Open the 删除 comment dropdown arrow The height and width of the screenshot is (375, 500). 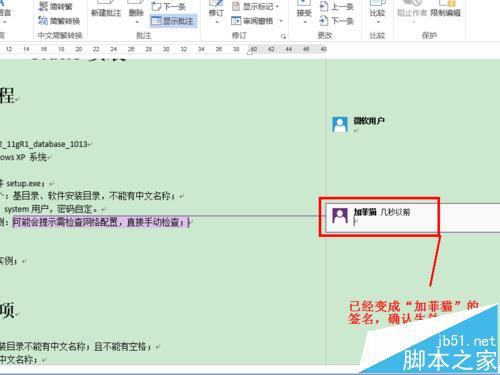point(136,22)
